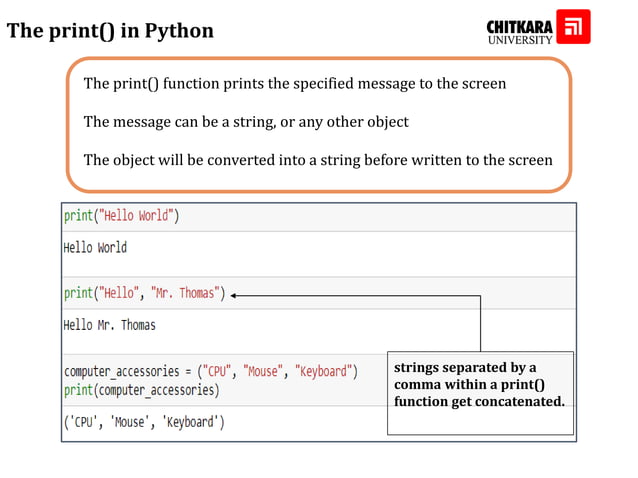
Task: Click the code line "computer_accessories = ("CPU", "Mouse", "Keyboard")"
Action: pos(211,371)
